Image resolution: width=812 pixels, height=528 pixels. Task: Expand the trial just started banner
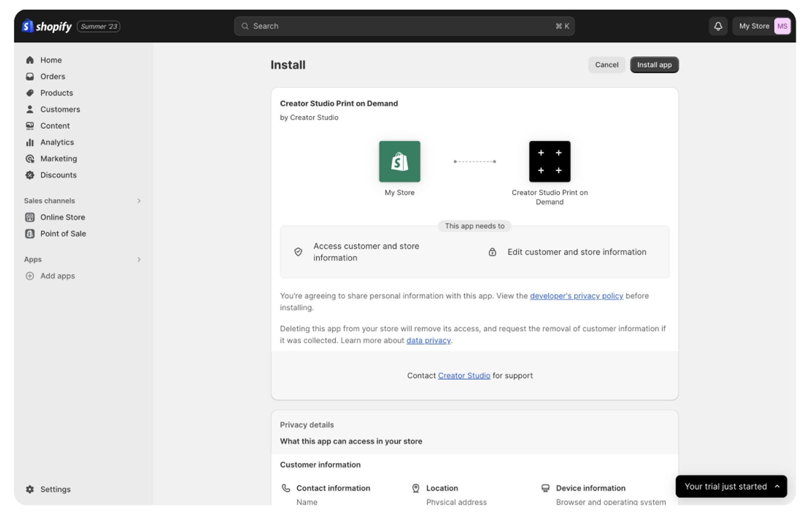tap(776, 486)
